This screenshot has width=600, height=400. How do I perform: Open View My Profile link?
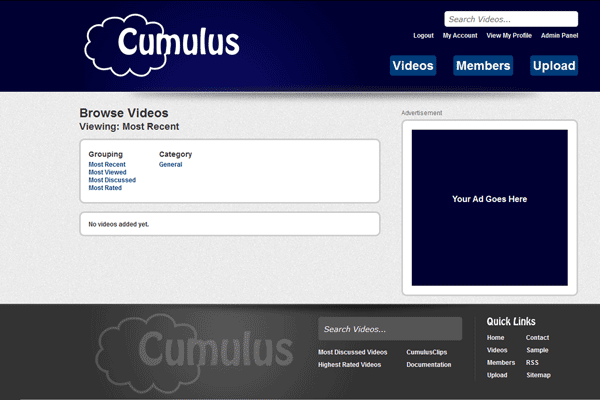[x=509, y=36]
